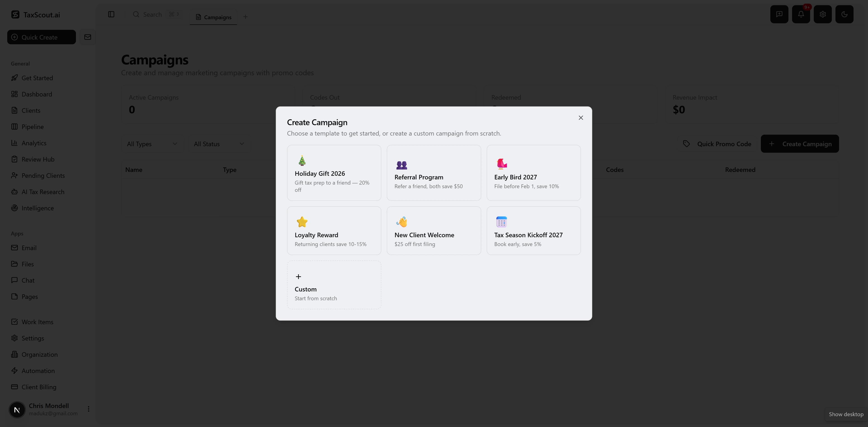The image size is (868, 427).
Task: Click Show desktop button
Action: 846,414
